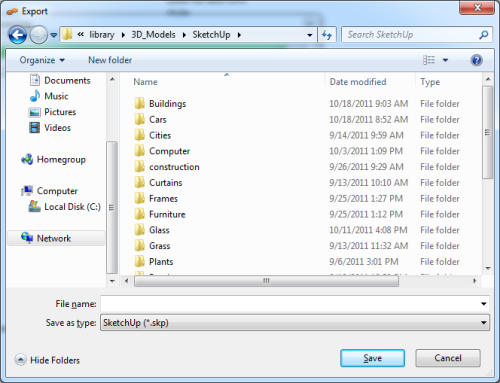Select Music in navigation pane
Screen dimensions: 500x383
[49, 96]
